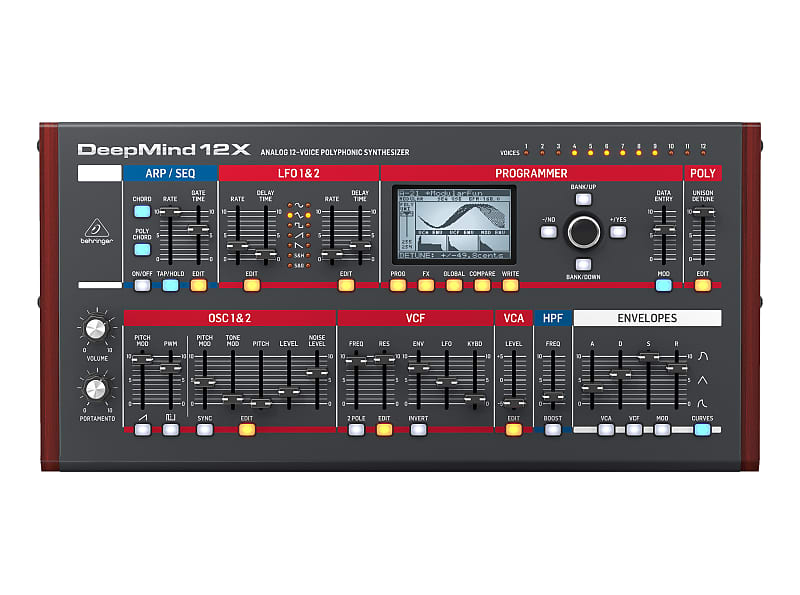Toggle the 2 POLE filter button
The height and width of the screenshot is (595, 800).
click(x=356, y=430)
